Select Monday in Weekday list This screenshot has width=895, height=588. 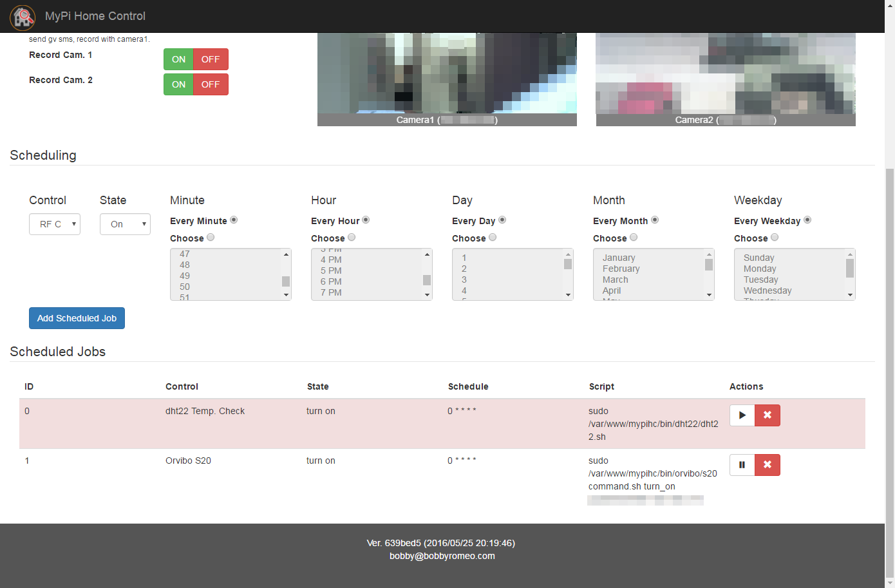click(x=760, y=269)
